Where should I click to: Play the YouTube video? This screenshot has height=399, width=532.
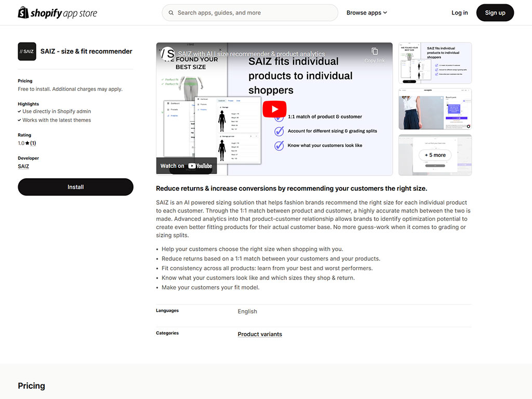(274, 109)
